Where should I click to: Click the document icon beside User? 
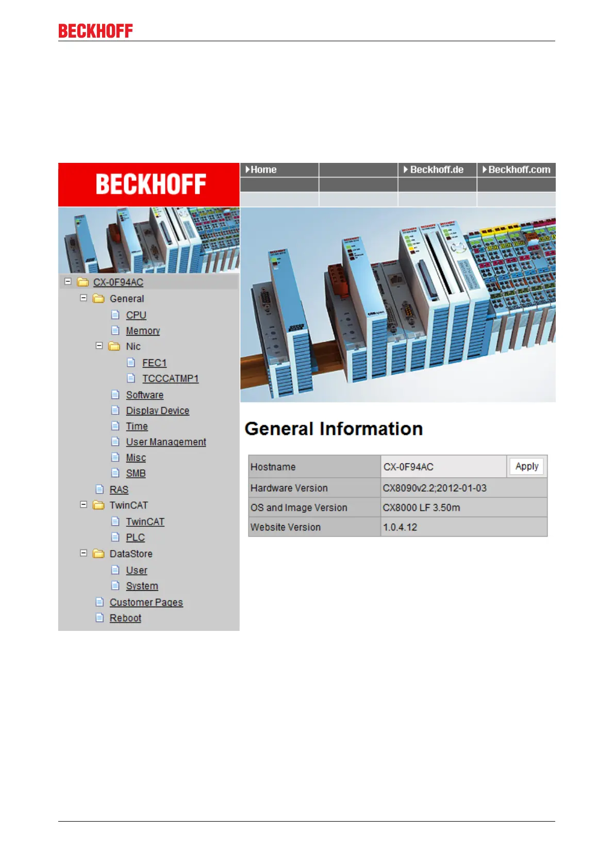point(115,570)
